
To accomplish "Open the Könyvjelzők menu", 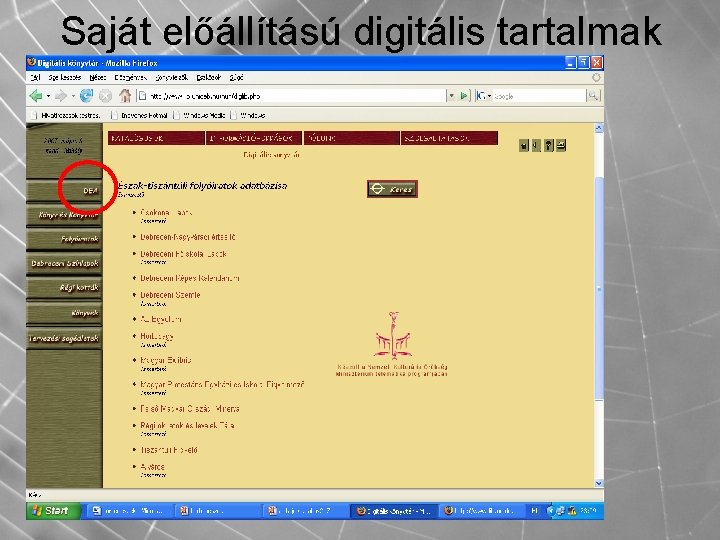I will tap(172, 78).
